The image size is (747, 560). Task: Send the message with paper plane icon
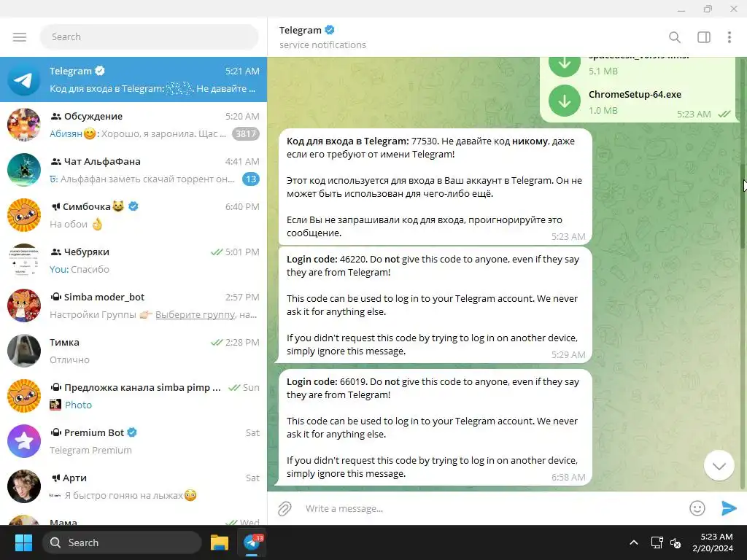point(729,508)
